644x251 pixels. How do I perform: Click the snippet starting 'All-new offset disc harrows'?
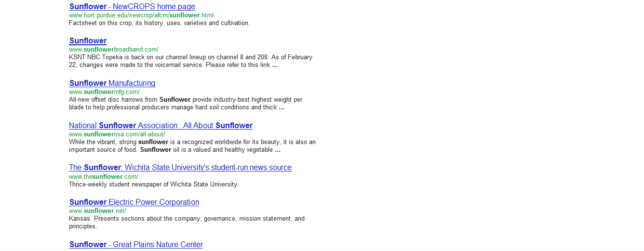click(186, 104)
